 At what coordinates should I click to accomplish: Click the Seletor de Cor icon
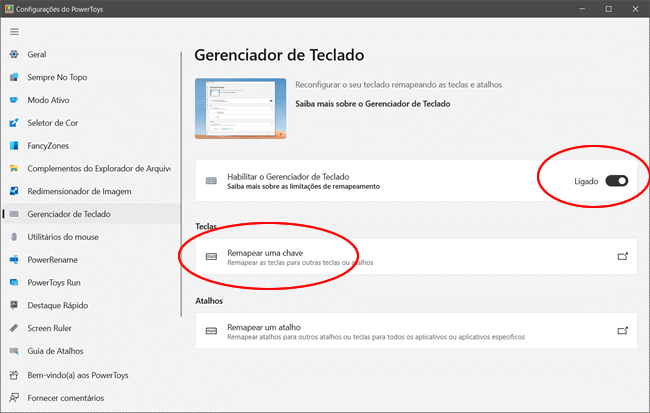coord(14,123)
